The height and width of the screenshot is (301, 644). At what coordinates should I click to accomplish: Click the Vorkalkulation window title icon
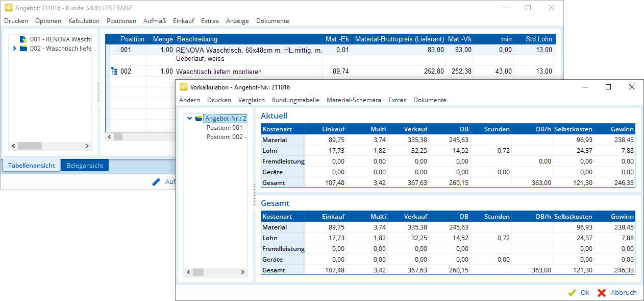[x=184, y=87]
